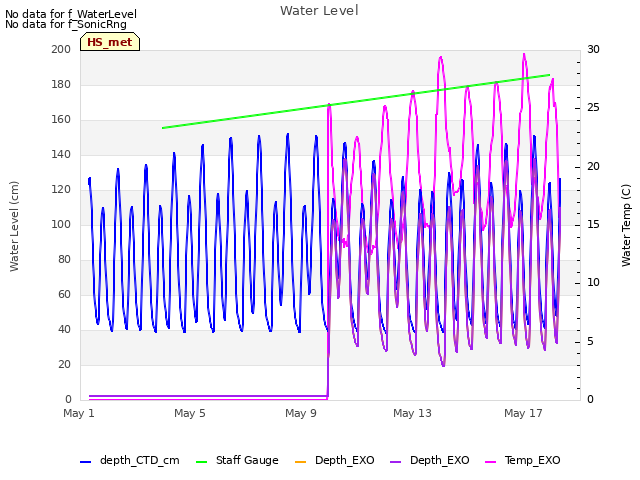Click the 60 left-axis tick label
Image resolution: width=640 pixels, height=480 pixels.
tap(64, 294)
